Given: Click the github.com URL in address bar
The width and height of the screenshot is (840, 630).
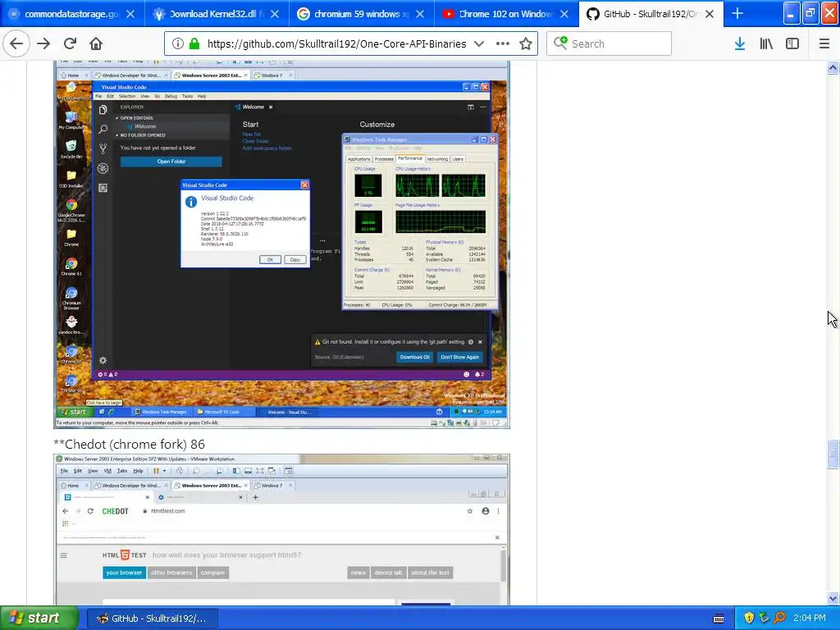Looking at the screenshot, I should [x=336, y=44].
